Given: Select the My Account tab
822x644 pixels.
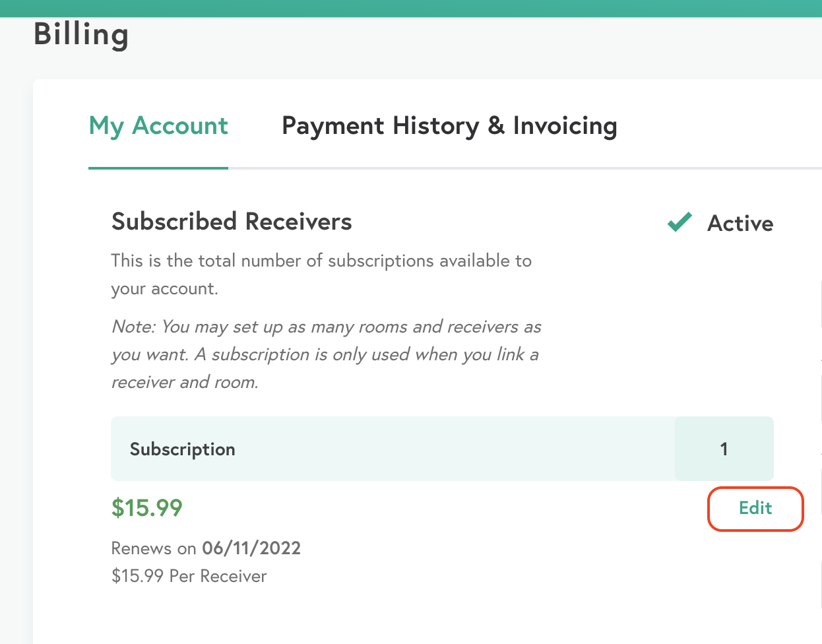Looking at the screenshot, I should pyautogui.click(x=158, y=125).
